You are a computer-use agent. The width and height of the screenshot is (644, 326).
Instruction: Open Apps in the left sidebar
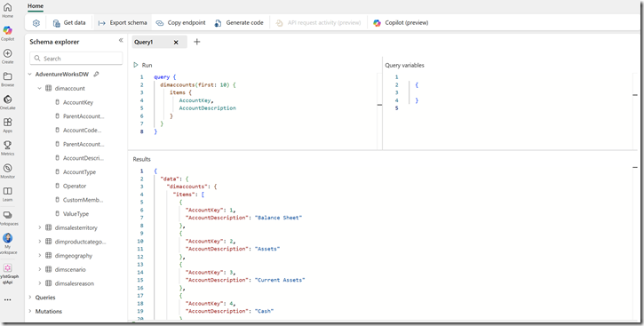pyautogui.click(x=7, y=125)
